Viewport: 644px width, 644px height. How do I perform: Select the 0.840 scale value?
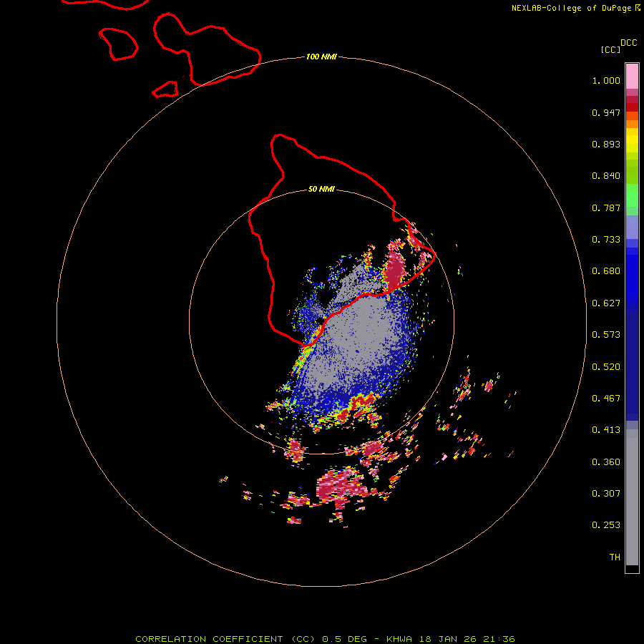[606, 176]
